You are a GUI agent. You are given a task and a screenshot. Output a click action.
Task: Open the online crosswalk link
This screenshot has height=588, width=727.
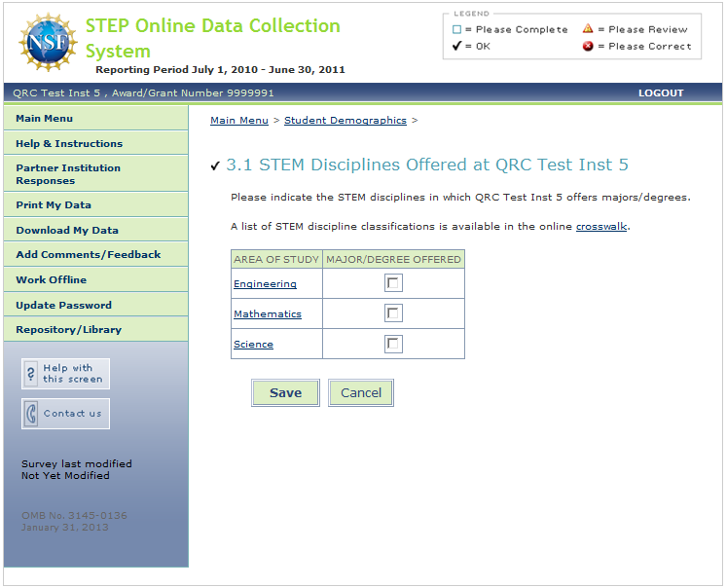600,227
